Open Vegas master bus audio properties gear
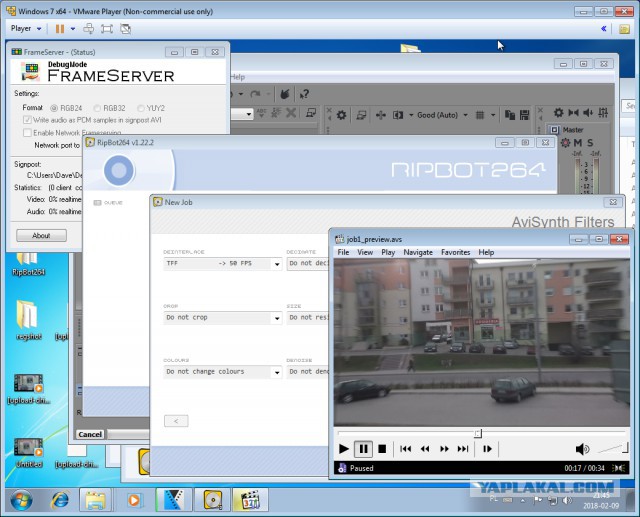This screenshot has width=640, height=517. [558, 112]
